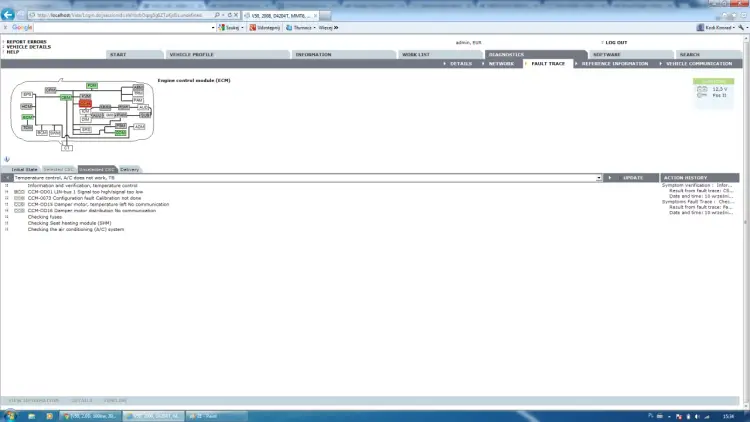750x422 pixels.
Task: Expand the CCM-0073 Configuration fault row
Action: coord(7,198)
